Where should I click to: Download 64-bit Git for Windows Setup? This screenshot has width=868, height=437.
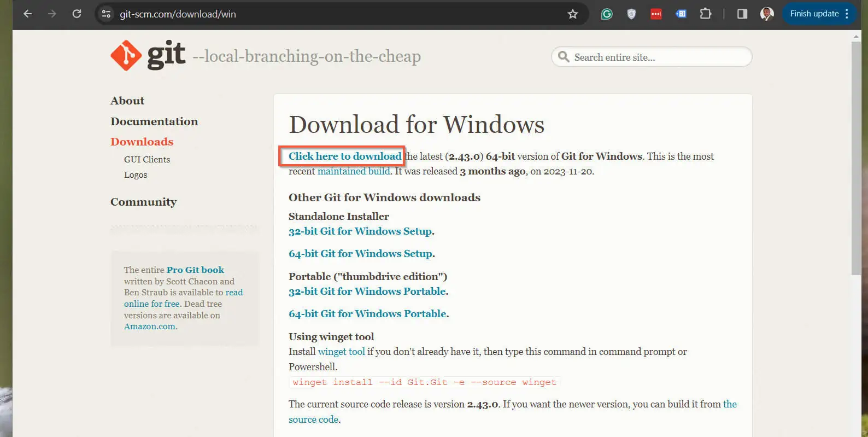click(x=361, y=254)
